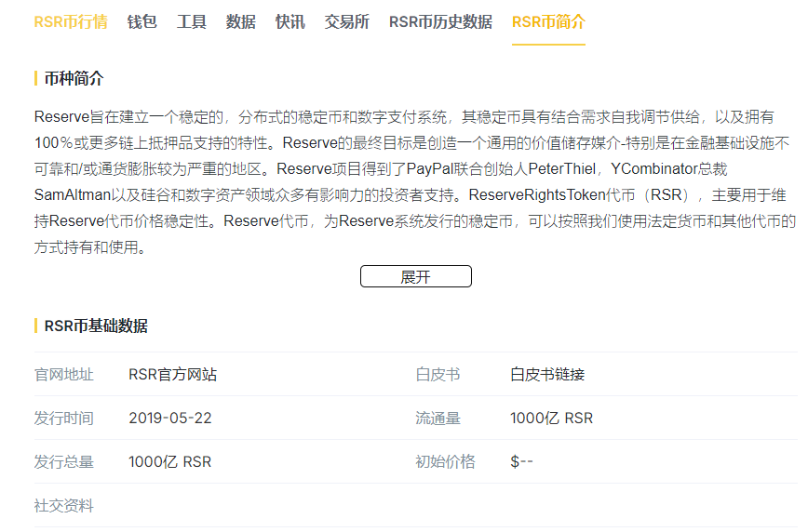The height and width of the screenshot is (532, 808).
Task: Click the 流通量 value 1000亿 RSR
Action: click(551, 419)
